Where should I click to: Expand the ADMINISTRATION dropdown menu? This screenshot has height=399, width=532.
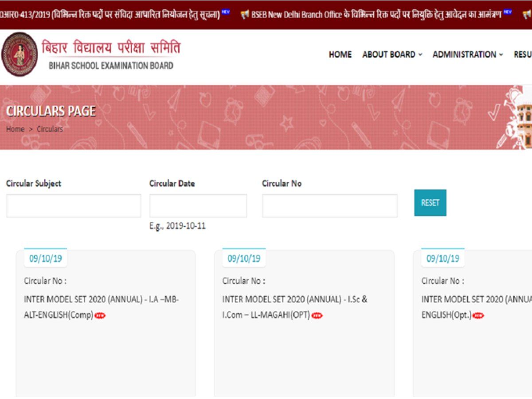(468, 55)
